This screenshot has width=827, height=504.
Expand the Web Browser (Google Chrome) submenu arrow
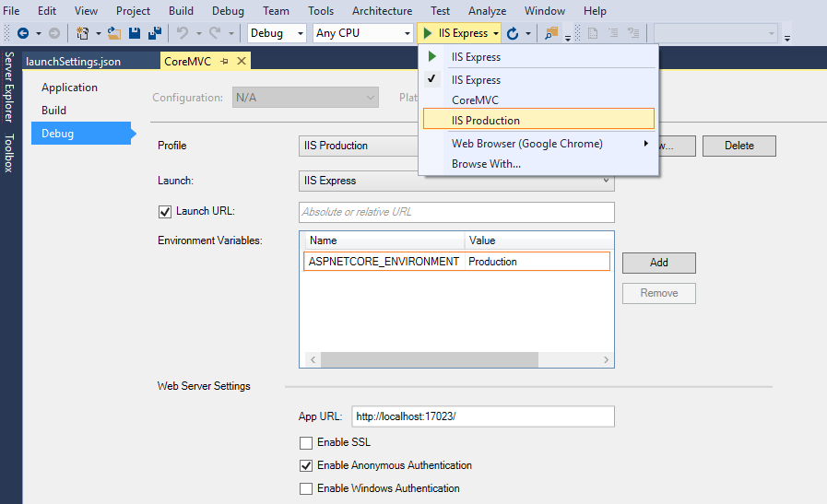click(x=645, y=144)
